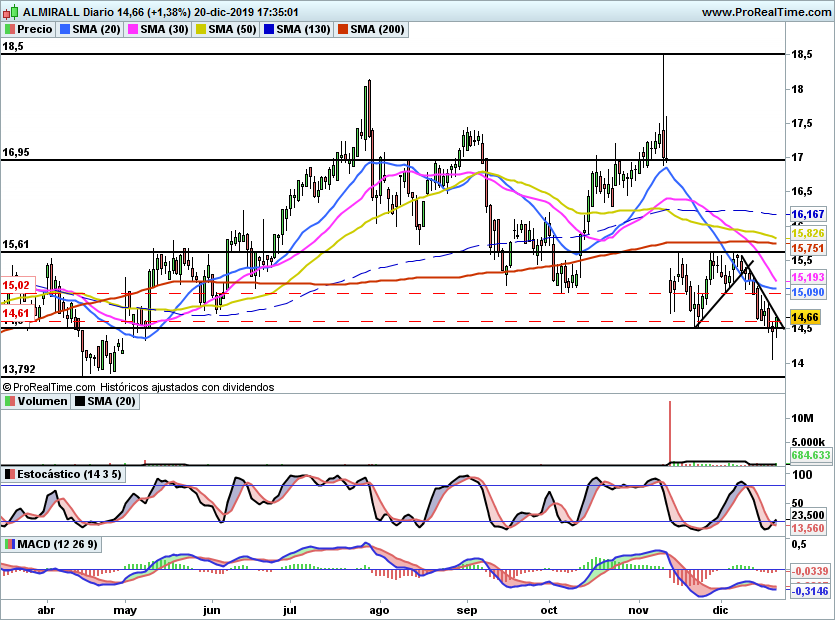The height and width of the screenshot is (620, 835).
Task: Open the Precio settings label
Action: [x=34, y=29]
